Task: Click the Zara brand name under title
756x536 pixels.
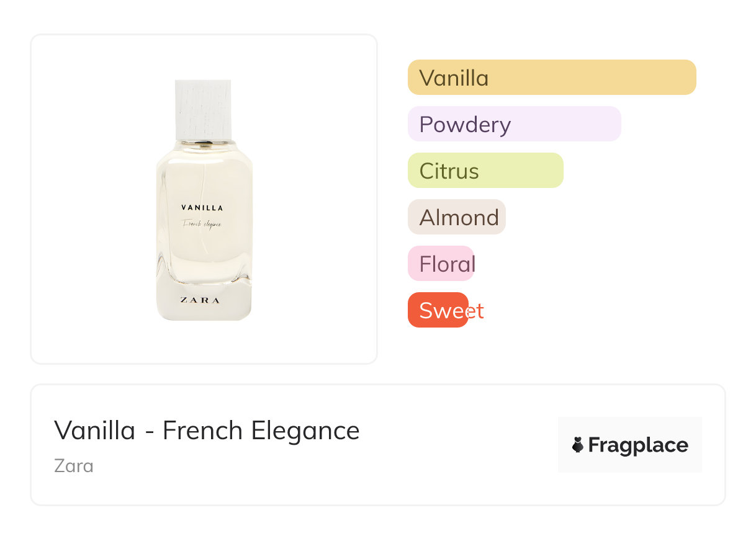Action: 74,465
